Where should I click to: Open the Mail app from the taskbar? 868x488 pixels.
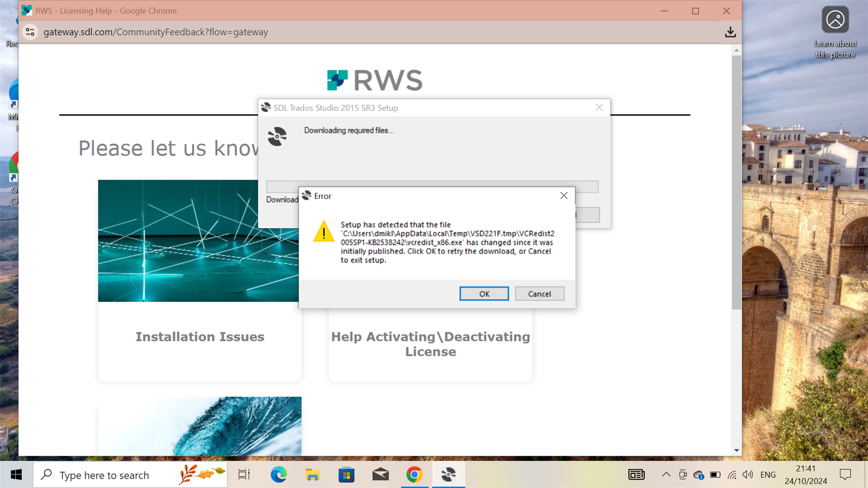(380, 475)
